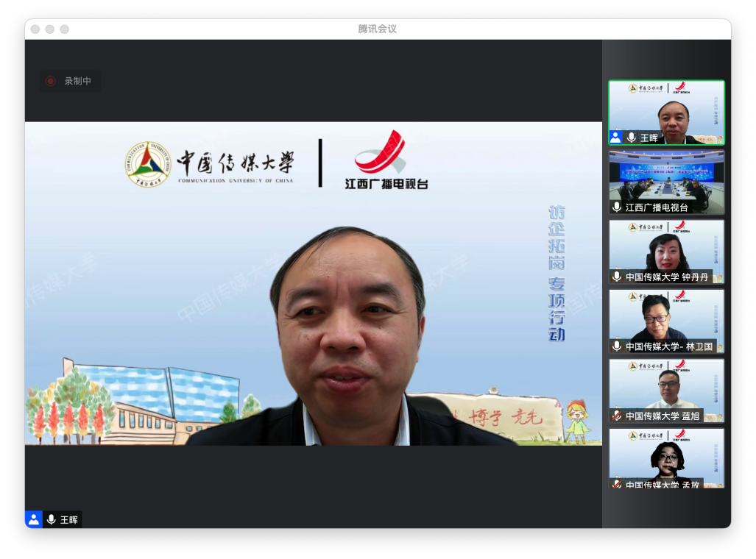756x559 pixels.
Task: Click the blue host badge in the 王晖 thumbnail
Action: tap(615, 138)
